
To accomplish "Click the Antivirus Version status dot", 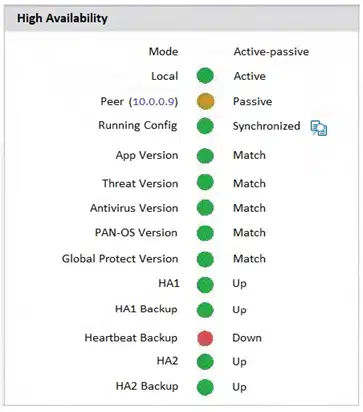I will pyautogui.click(x=205, y=208).
